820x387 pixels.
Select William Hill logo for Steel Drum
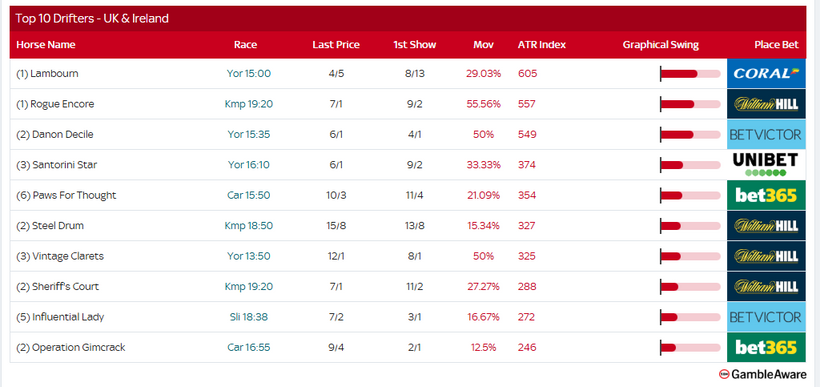coord(766,225)
